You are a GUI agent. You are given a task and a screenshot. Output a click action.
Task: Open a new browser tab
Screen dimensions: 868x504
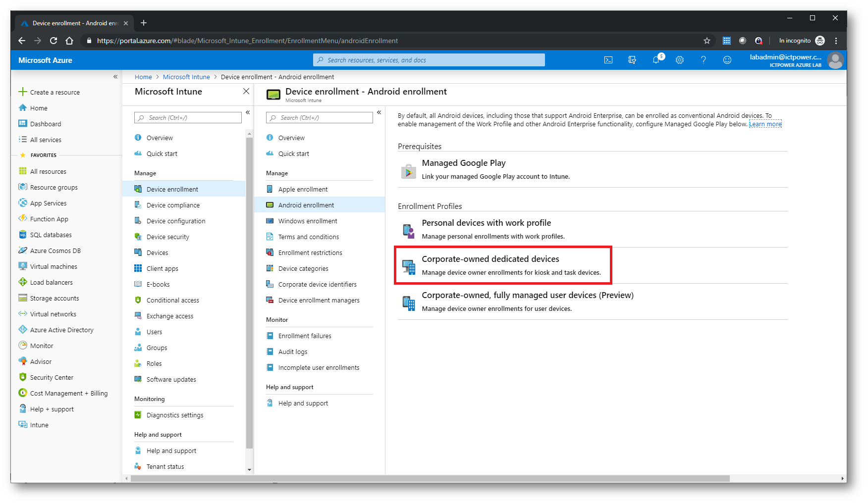tap(144, 23)
